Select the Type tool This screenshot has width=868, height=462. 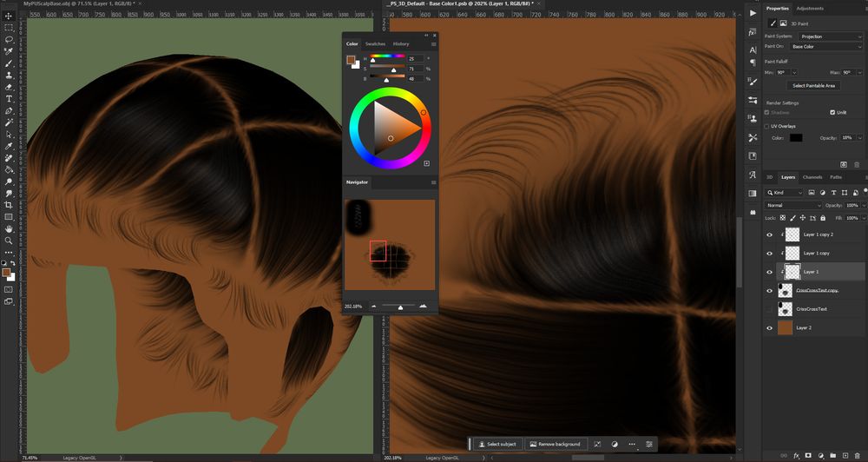pos(9,99)
